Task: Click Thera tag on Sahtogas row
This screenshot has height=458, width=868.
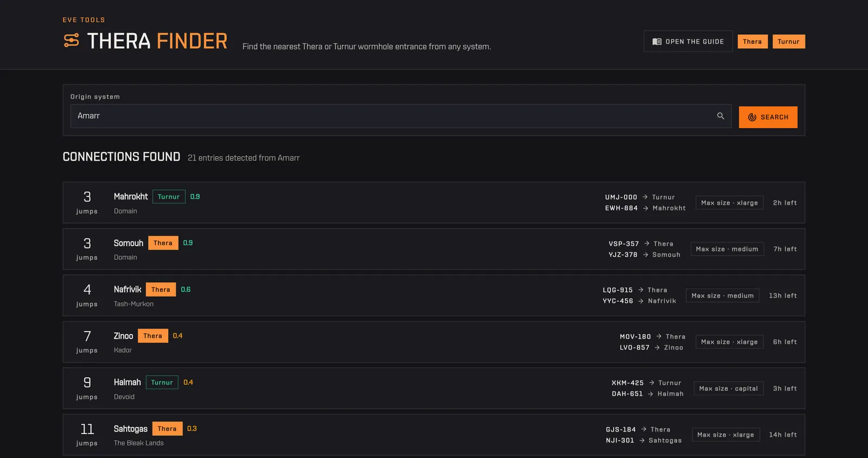Action: tap(167, 429)
